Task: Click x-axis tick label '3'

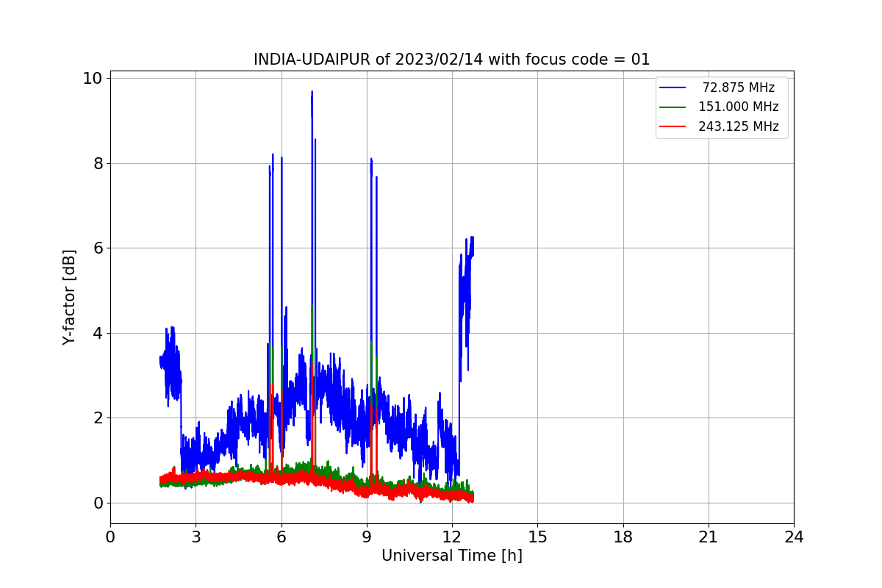Action: [196, 537]
